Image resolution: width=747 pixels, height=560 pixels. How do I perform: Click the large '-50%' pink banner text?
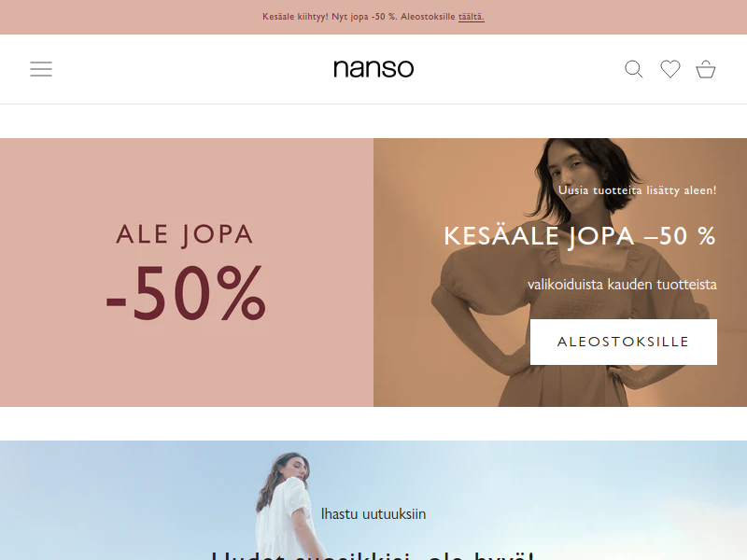pyautogui.click(x=186, y=293)
